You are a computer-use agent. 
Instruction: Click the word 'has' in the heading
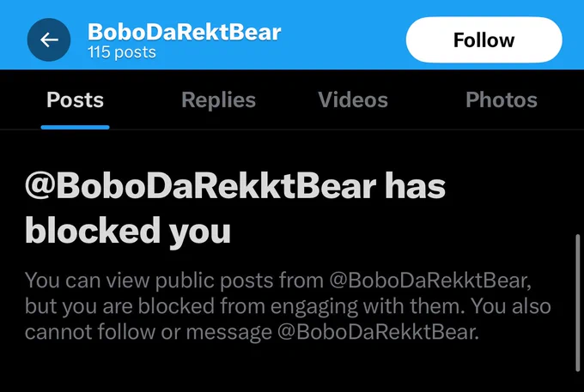[416, 186]
